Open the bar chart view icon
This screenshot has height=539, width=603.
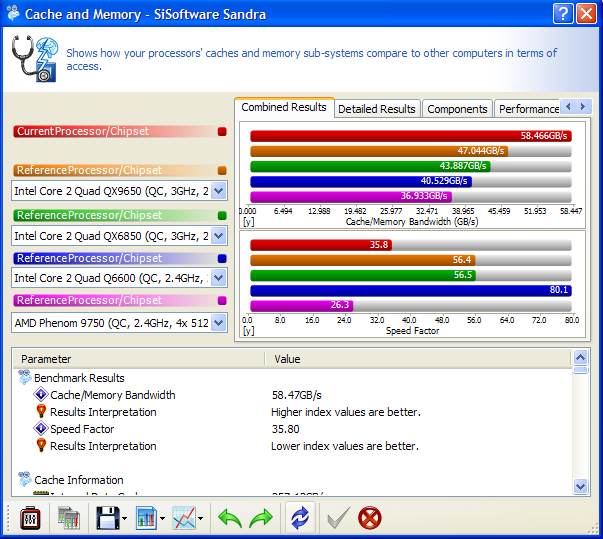146,519
